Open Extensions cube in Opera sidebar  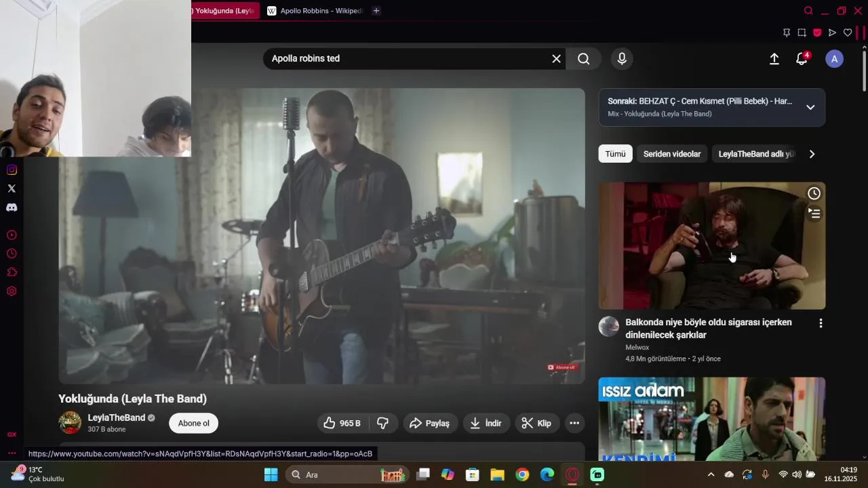pyautogui.click(x=12, y=272)
